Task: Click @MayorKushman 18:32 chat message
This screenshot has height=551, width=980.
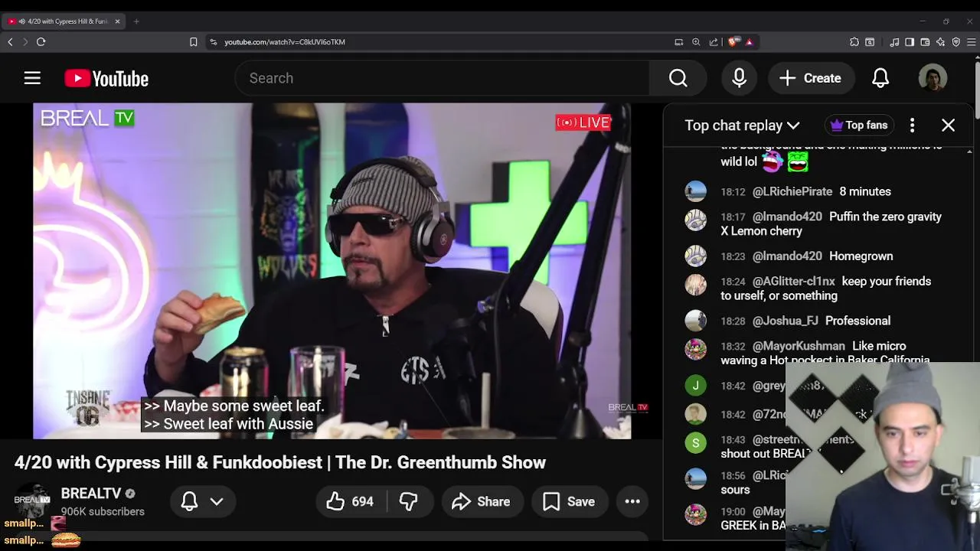Action: [x=805, y=353]
